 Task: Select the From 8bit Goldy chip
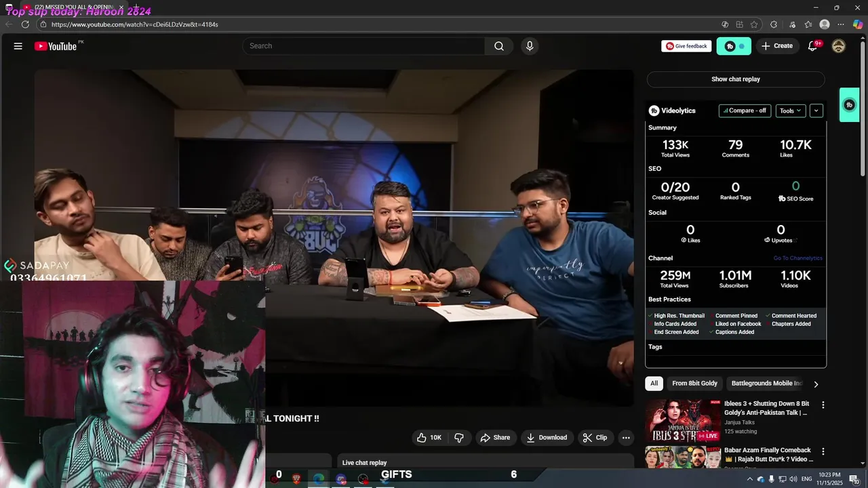[x=694, y=384]
